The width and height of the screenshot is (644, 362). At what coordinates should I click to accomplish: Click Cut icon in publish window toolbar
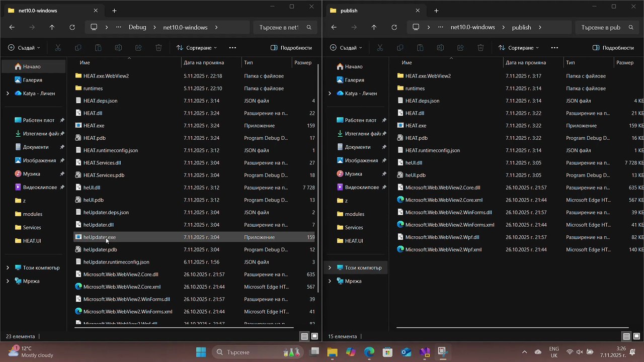click(380, 48)
